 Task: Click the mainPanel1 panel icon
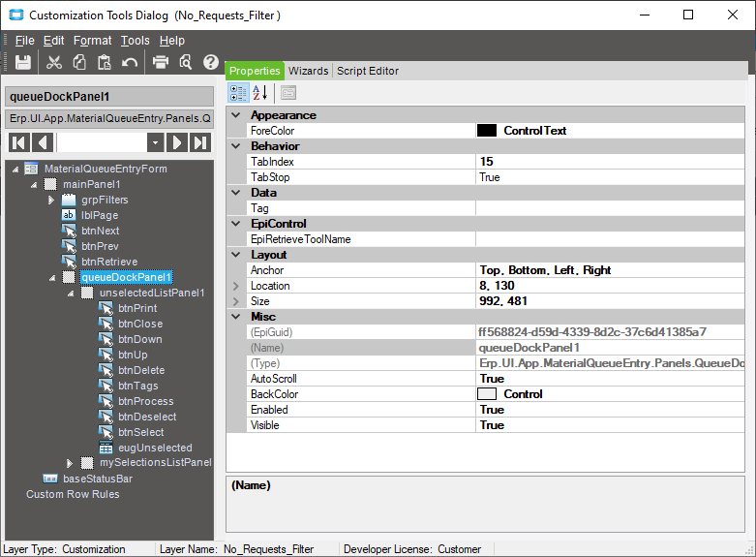pyautogui.click(x=50, y=184)
